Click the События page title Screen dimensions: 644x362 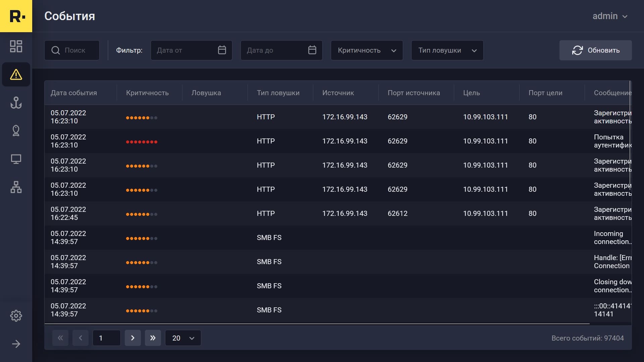69,16
